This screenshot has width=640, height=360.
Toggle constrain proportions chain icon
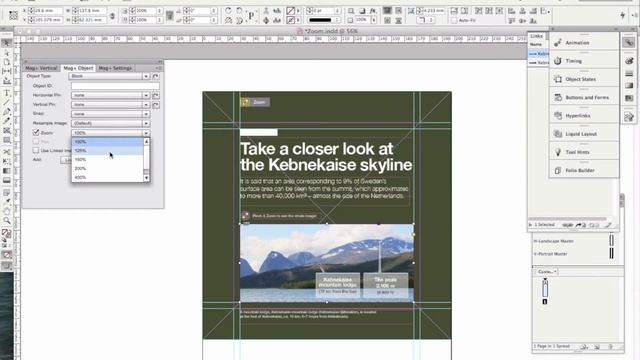pos(112,16)
